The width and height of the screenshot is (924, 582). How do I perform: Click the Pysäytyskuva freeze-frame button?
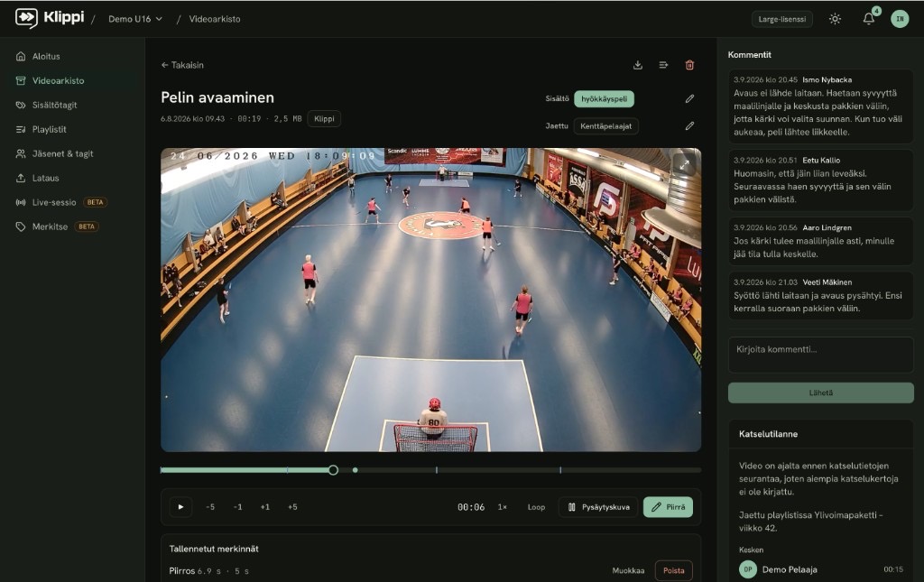[x=598, y=507]
